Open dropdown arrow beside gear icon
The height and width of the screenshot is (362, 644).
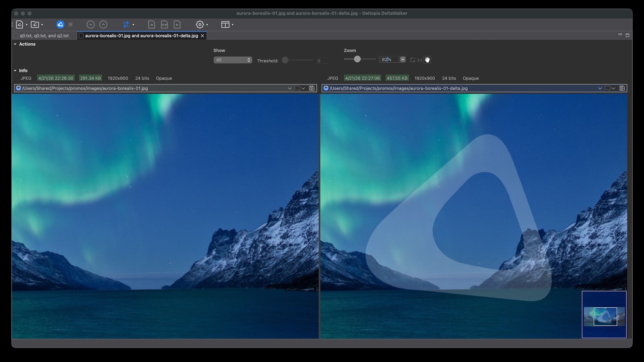207,25
